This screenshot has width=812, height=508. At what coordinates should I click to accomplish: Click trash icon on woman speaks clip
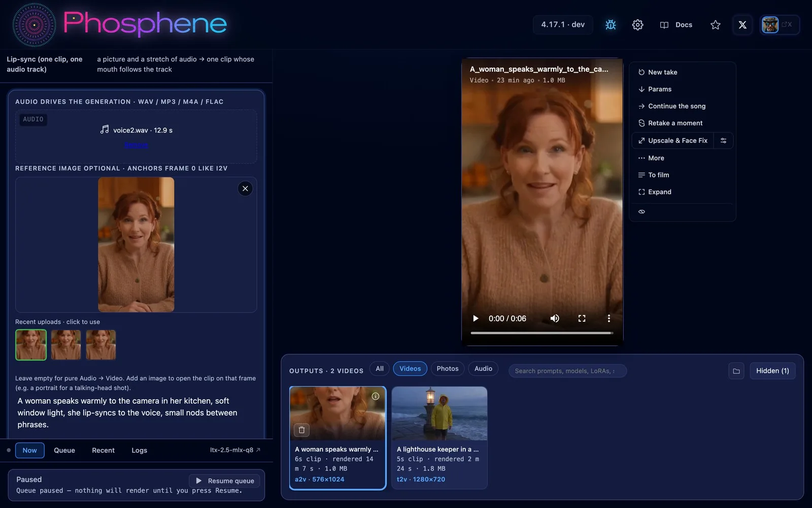[x=301, y=430]
